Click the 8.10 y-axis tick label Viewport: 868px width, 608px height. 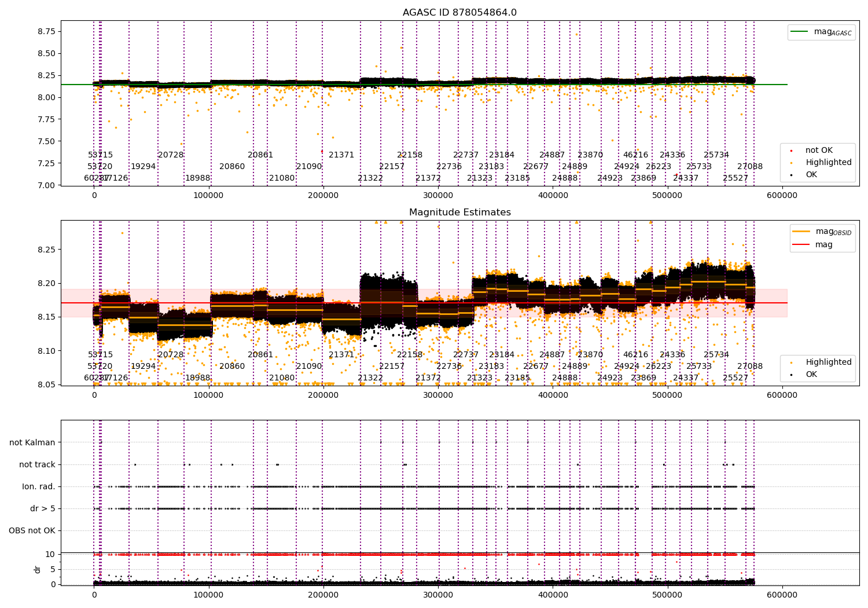(x=46, y=351)
